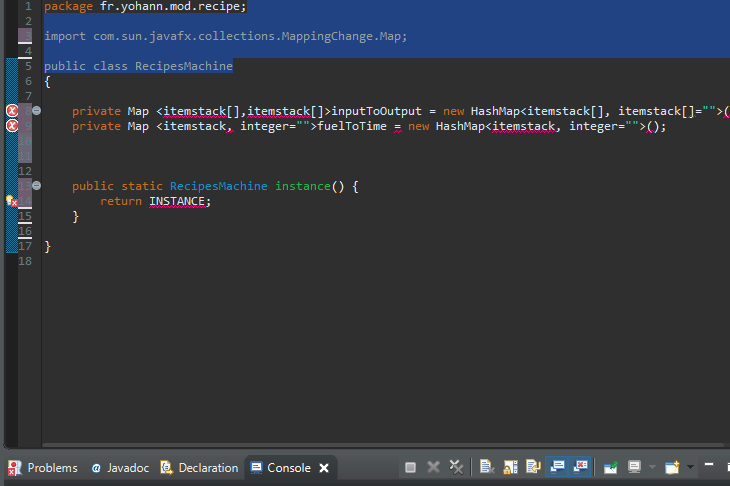Image resolution: width=730 pixels, height=486 pixels.
Task: Click the Terminate stop square icon
Action: [411, 467]
